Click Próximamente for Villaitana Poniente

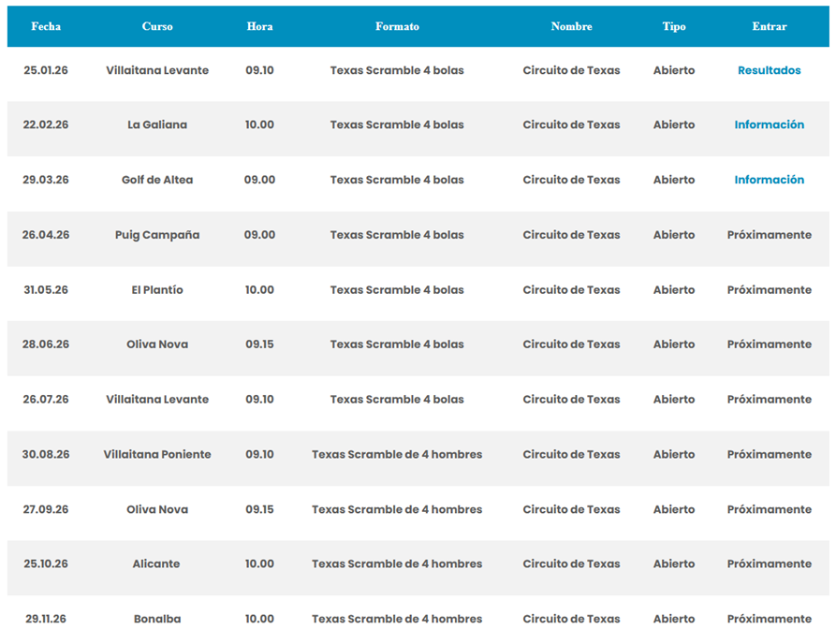[769, 454]
